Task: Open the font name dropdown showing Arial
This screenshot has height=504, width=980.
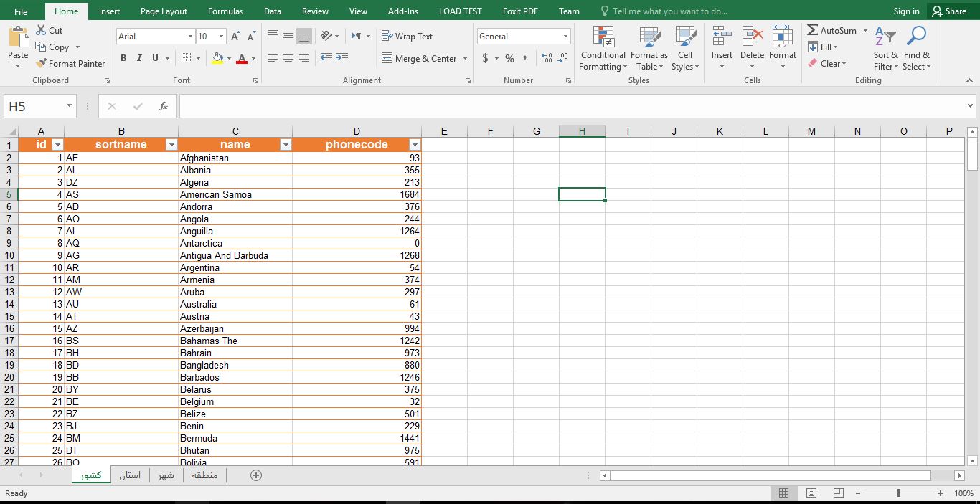Action: pos(190,37)
